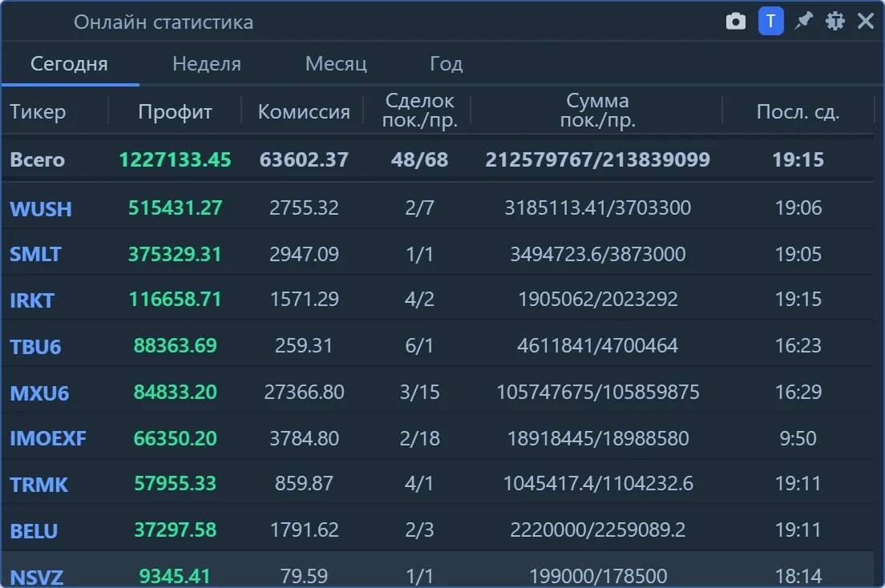Open the SMLT ticker
The image size is (885, 588).
[x=35, y=255]
